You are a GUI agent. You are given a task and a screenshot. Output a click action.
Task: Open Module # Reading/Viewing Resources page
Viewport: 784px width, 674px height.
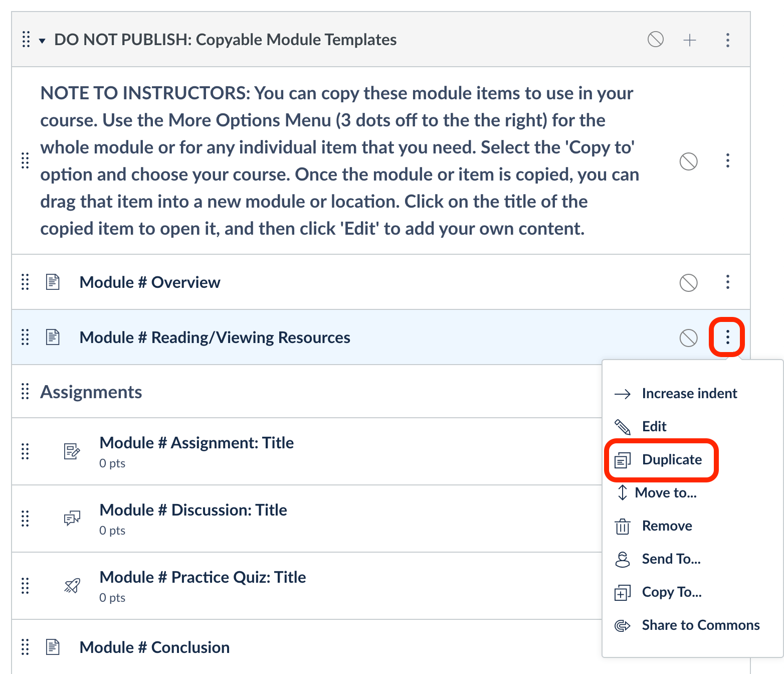[215, 338]
